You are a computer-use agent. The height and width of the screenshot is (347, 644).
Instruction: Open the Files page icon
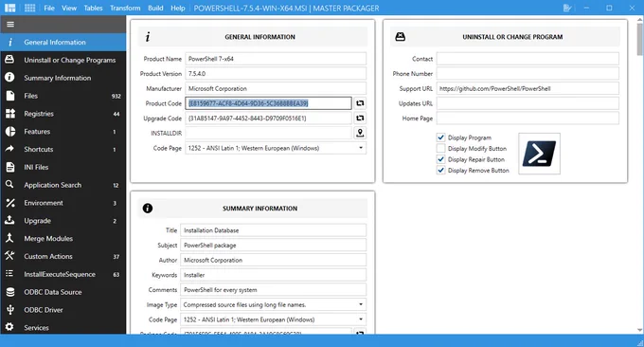9,96
